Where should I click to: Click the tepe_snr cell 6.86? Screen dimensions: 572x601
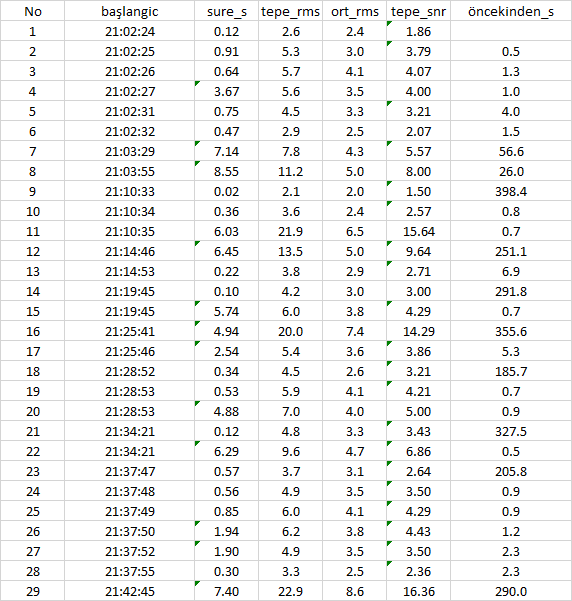(x=418, y=451)
